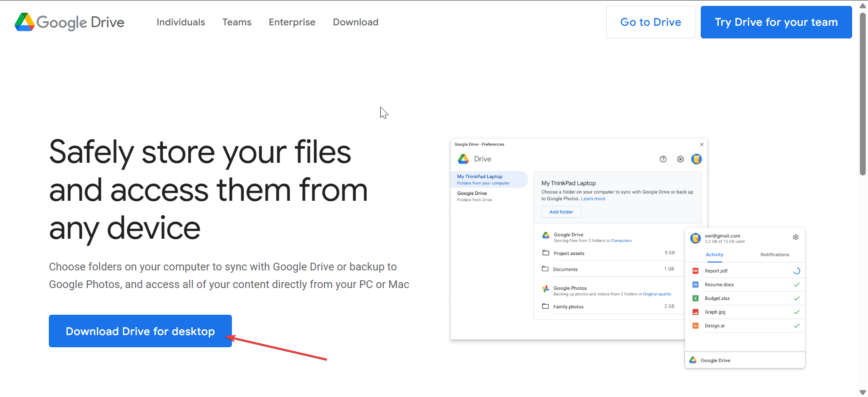Image resolution: width=868 pixels, height=397 pixels.
Task: Switch to the Notifications tab
Action: pos(774,255)
